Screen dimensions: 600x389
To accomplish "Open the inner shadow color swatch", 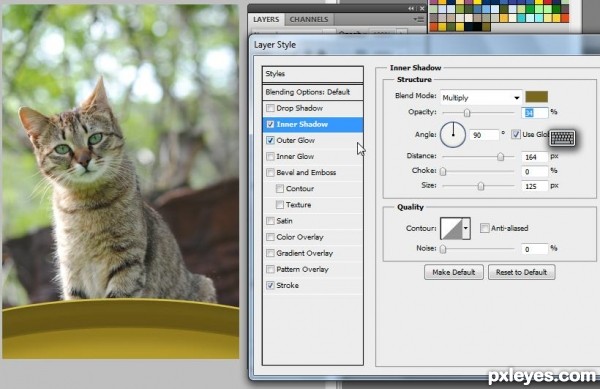I will point(536,97).
